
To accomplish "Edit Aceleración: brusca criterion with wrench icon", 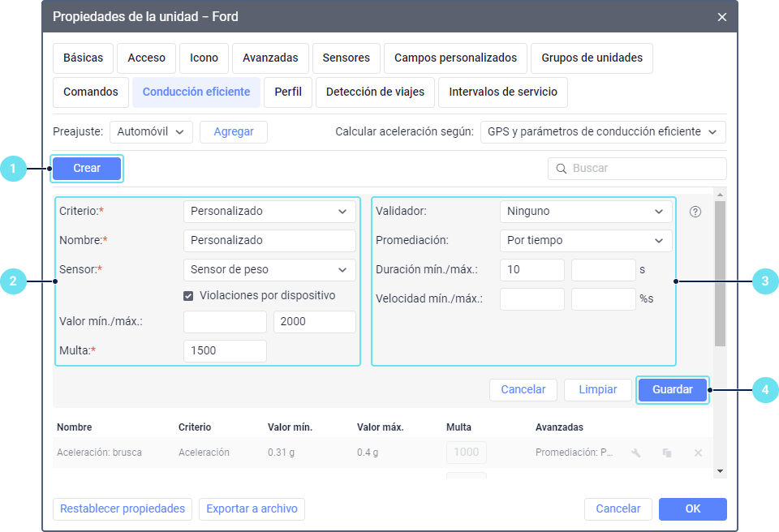I will [636, 453].
